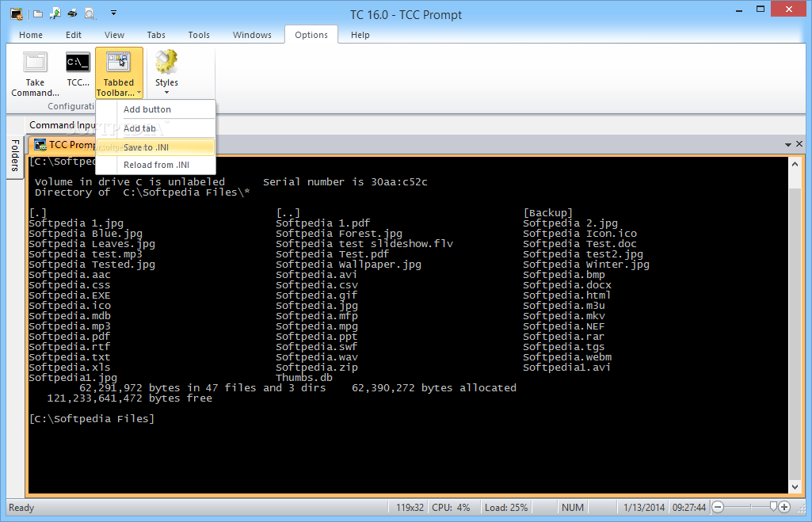The image size is (812, 522).
Task: Click the print preview magnifier icon
Action: point(90,14)
